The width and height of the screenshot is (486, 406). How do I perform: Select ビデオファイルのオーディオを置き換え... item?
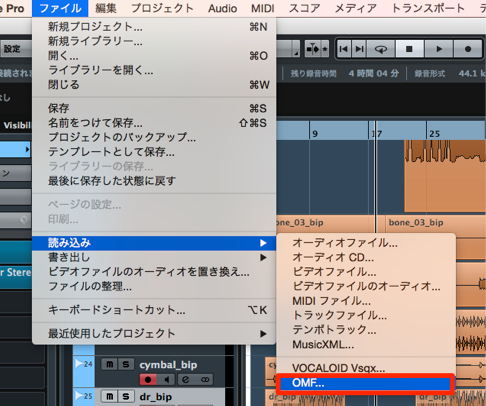point(154,272)
